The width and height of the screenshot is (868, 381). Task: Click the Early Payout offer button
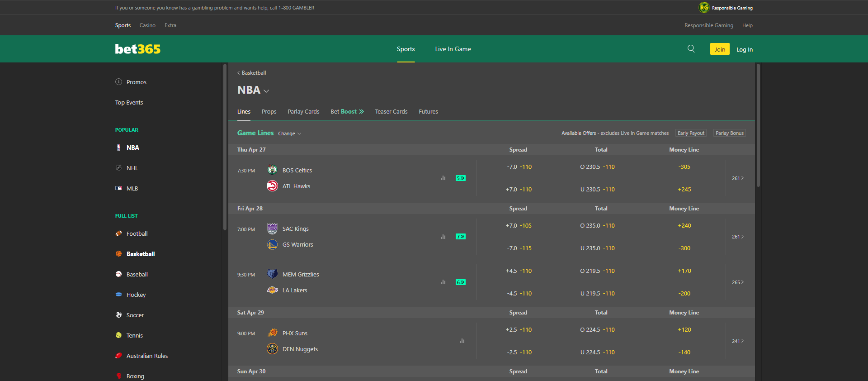[691, 133]
